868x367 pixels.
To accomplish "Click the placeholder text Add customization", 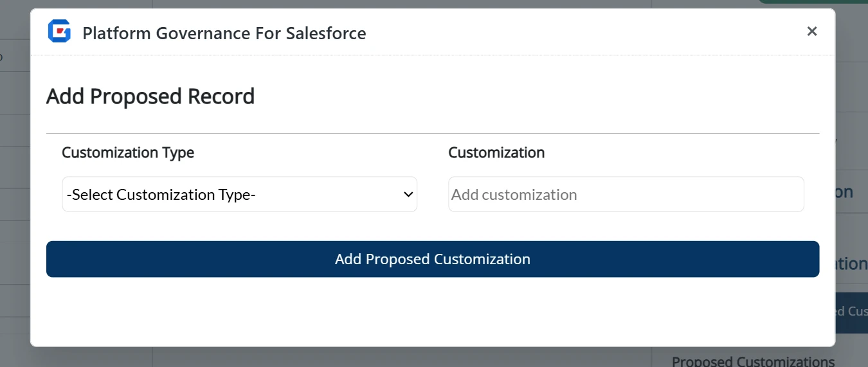I will pyautogui.click(x=514, y=195).
